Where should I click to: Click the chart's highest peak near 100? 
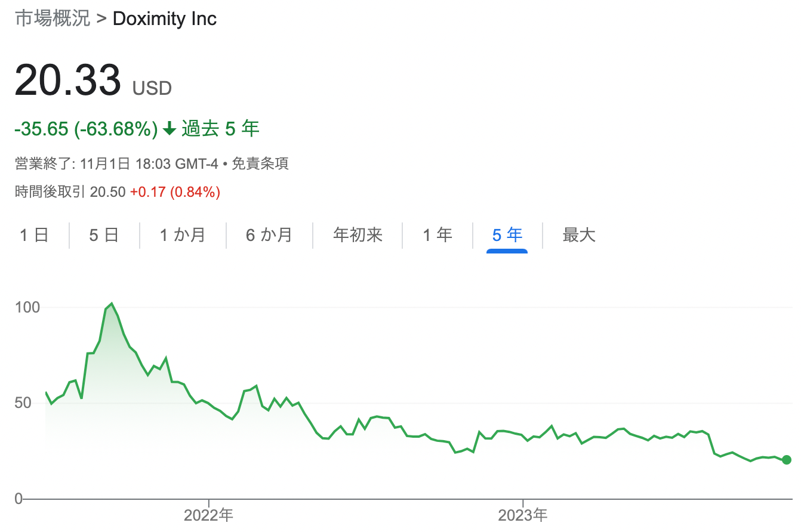pos(112,304)
